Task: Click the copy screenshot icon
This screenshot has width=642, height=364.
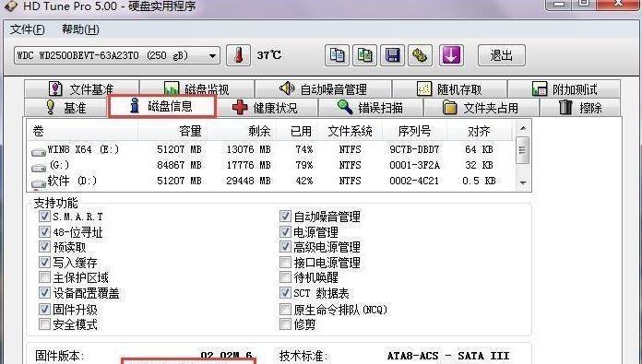Action: point(364,55)
